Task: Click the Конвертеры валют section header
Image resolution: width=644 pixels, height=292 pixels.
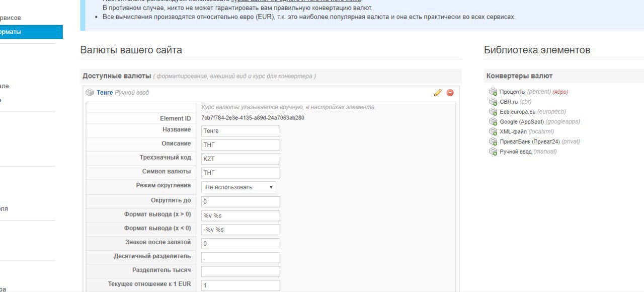Action: (x=519, y=76)
